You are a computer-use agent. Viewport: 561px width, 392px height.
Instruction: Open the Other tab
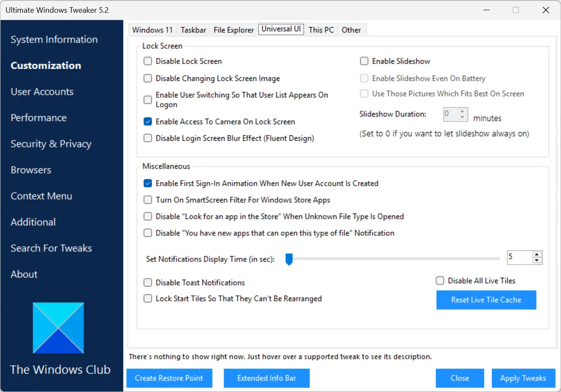click(351, 30)
